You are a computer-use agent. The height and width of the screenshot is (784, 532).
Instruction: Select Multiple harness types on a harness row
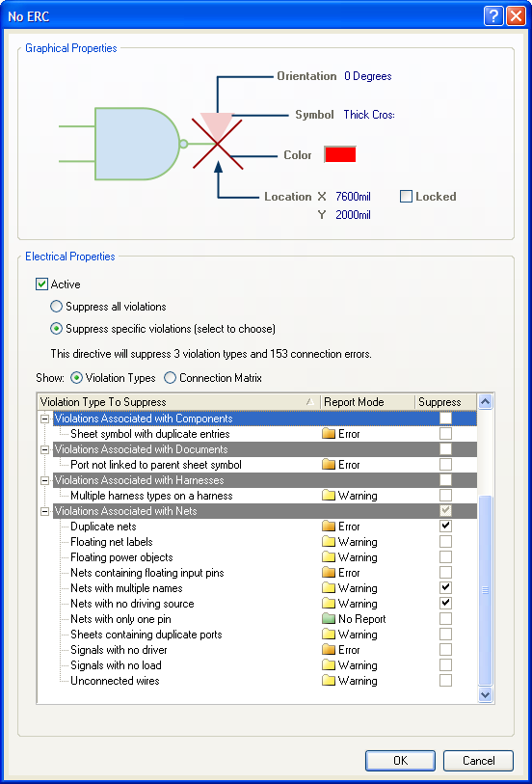point(257,496)
